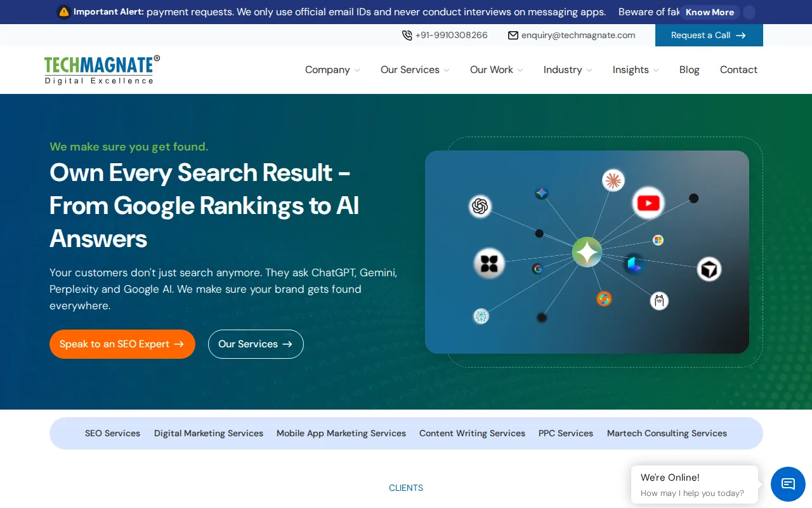Open the Industry menu
Image resolution: width=812 pixels, height=508 pixels.
563,70
